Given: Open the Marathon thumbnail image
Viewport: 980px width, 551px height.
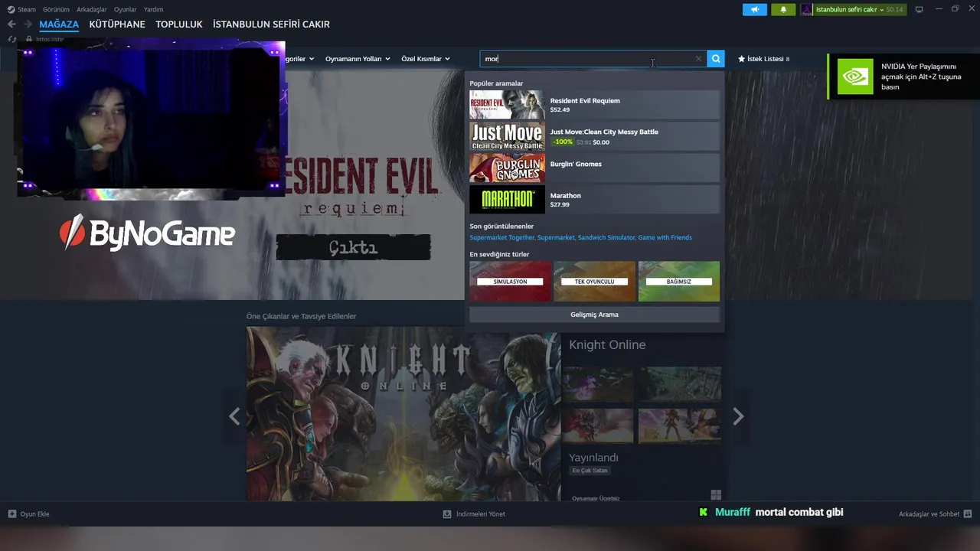Looking at the screenshot, I should coord(507,200).
